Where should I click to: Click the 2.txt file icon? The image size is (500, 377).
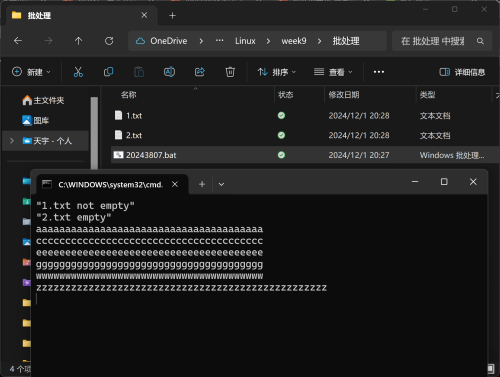coord(118,135)
